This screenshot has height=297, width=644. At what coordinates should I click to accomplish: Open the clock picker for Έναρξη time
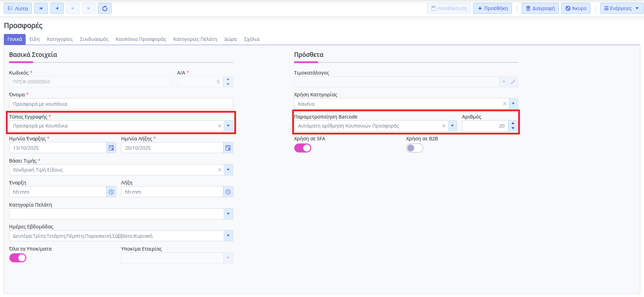pyautogui.click(x=111, y=192)
